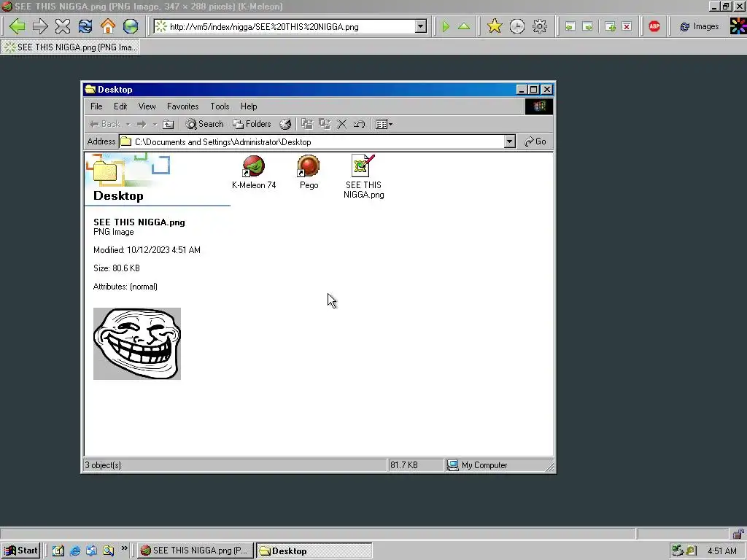
Task: Click the Internet Explorer quick launch icon
Action: pos(75,551)
